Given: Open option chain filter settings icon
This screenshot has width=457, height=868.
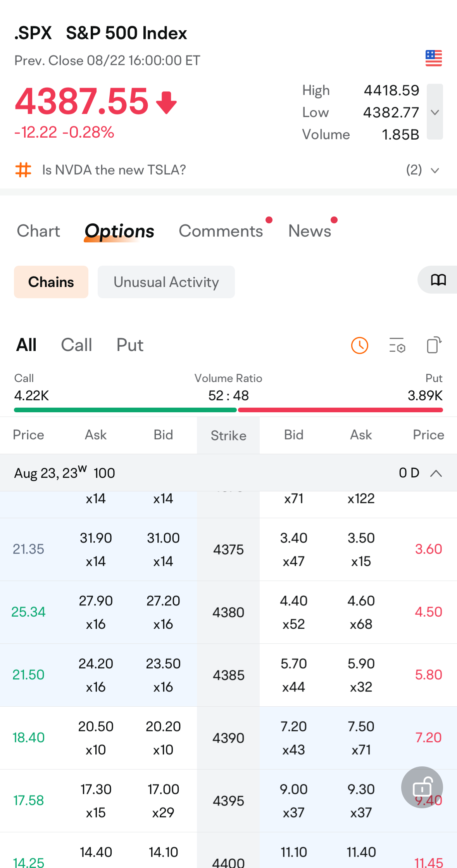Looking at the screenshot, I should pos(397,345).
